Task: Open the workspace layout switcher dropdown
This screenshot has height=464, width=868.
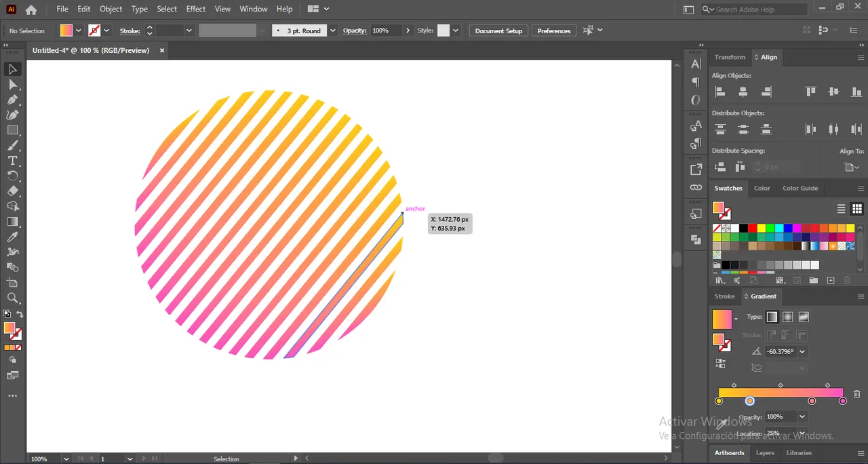Action: [x=318, y=9]
